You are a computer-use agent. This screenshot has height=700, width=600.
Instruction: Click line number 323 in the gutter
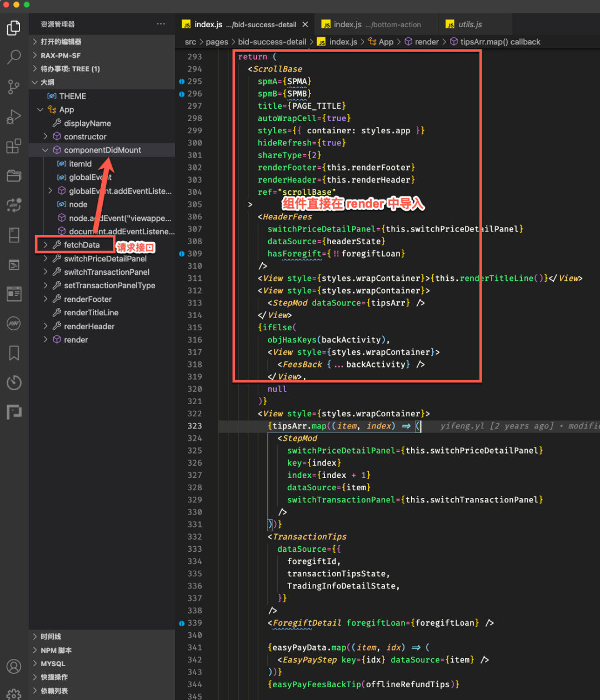(x=194, y=426)
